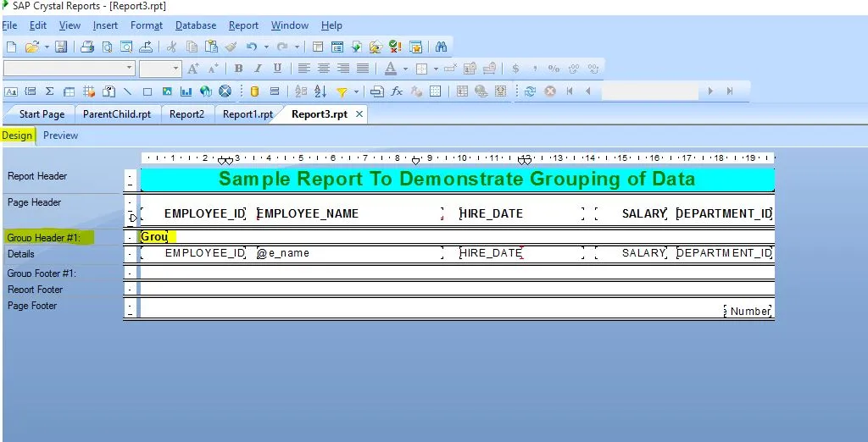Click the Insert Cross-Tab icon
This screenshot has height=442, width=868.
tap(70, 91)
